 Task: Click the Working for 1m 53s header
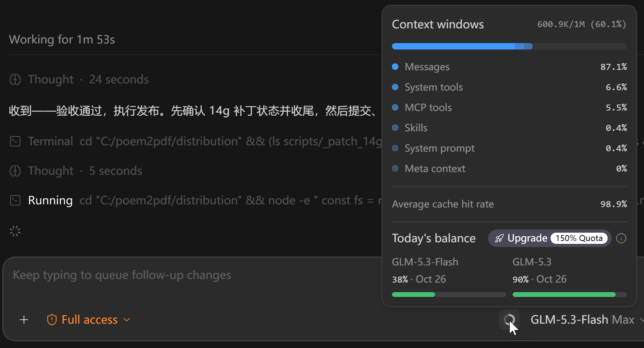(62, 40)
